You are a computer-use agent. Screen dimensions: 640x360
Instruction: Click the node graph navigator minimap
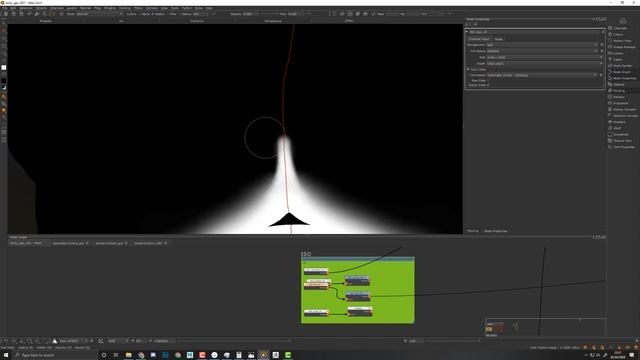(545, 327)
